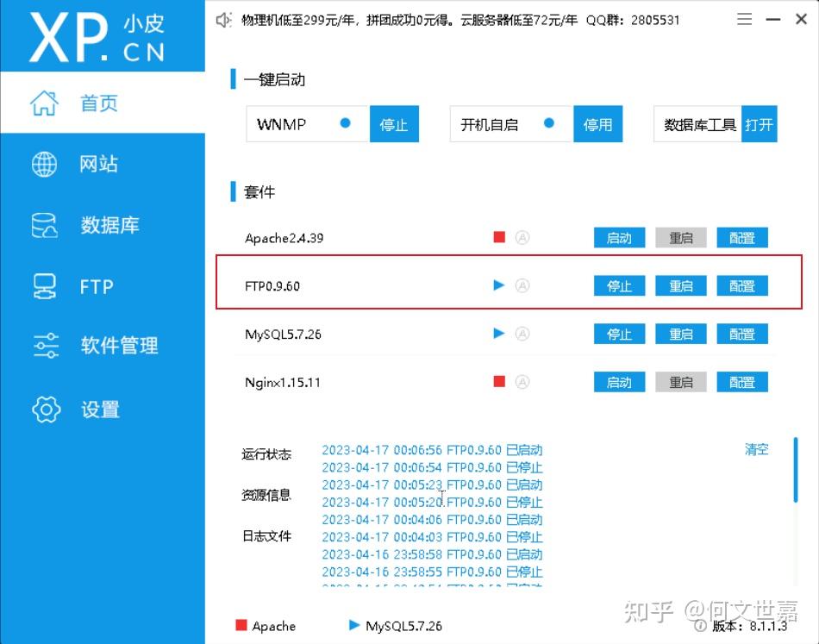This screenshot has height=644, width=819.
Task: Click 清空 to clear the log list
Action: pos(755,449)
